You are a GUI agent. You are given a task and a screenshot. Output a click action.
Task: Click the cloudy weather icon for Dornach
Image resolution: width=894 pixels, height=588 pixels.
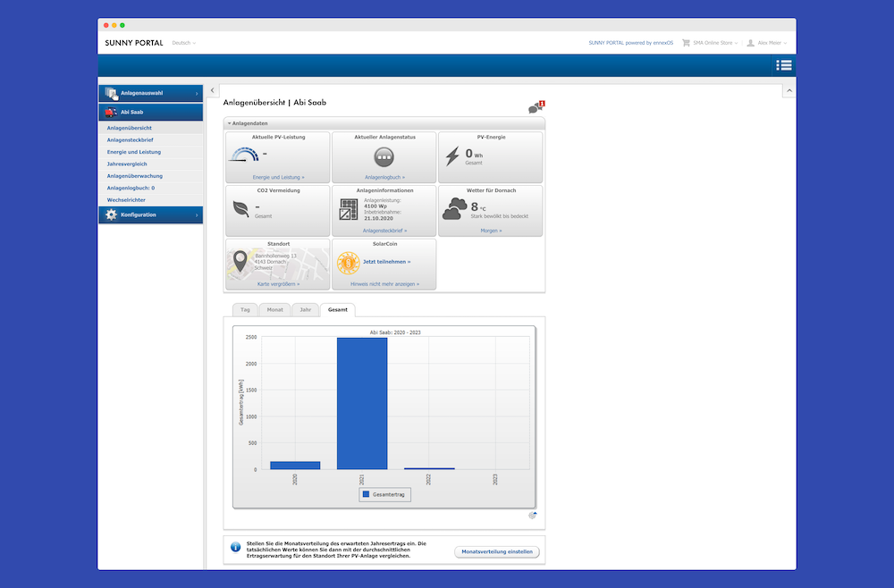click(x=454, y=209)
